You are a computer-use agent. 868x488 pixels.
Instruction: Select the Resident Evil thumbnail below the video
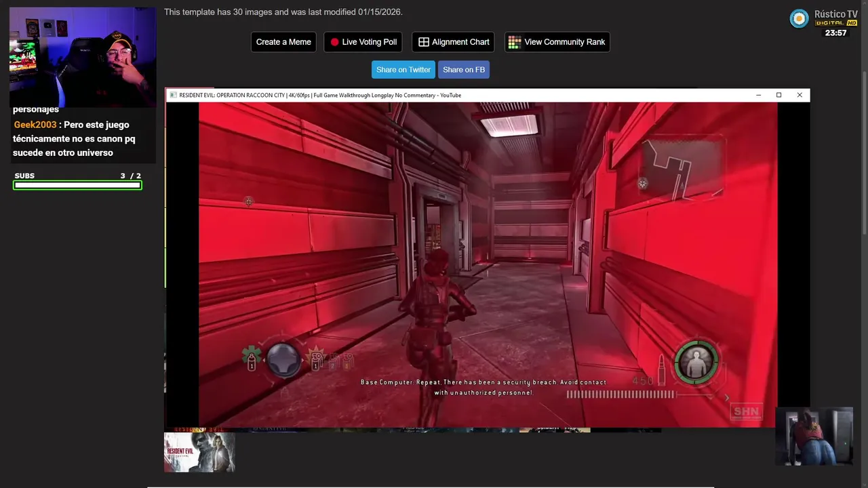[199, 452]
